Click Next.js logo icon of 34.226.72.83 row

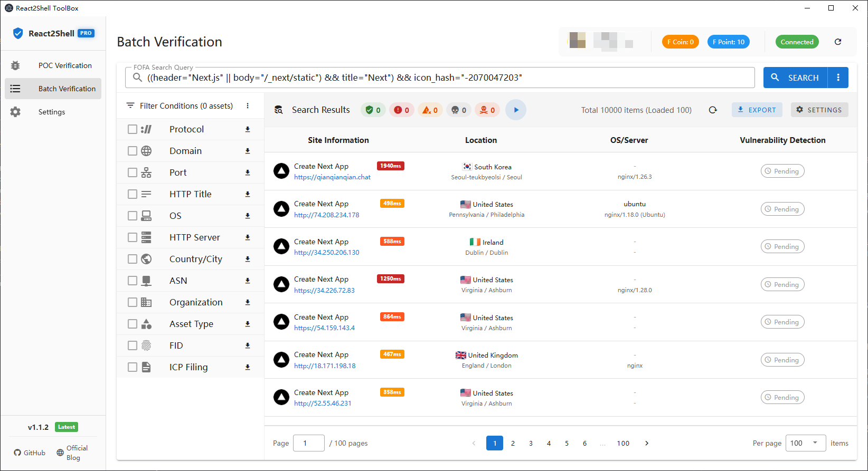(281, 284)
